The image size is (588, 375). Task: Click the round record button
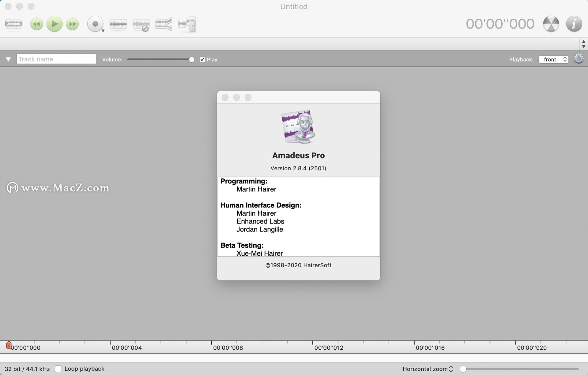[x=95, y=24]
